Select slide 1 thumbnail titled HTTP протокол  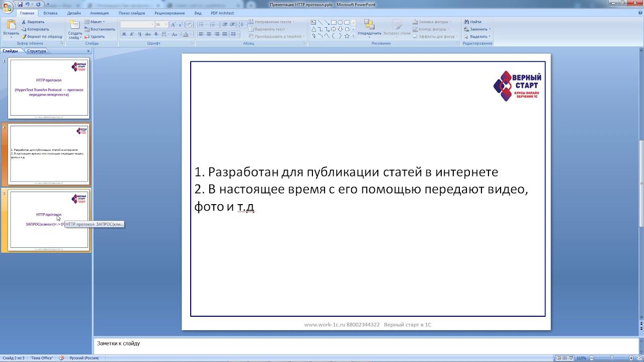click(x=48, y=88)
